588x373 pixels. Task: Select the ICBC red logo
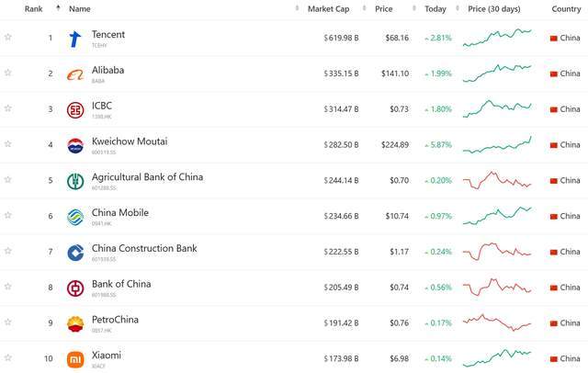click(75, 110)
